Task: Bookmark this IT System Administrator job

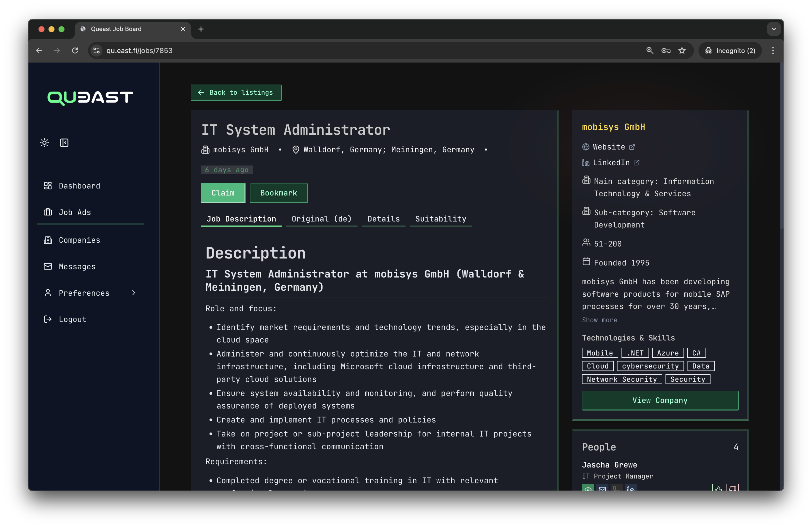Action: tap(279, 193)
